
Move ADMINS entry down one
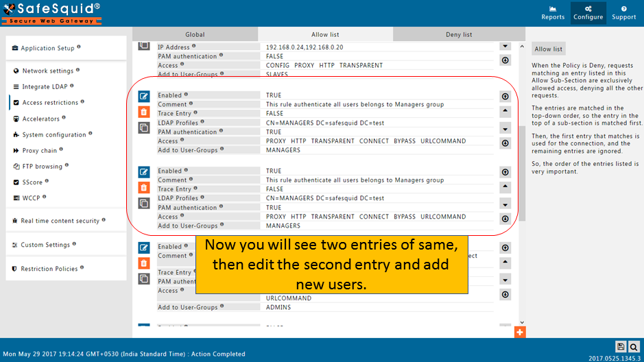505,280
